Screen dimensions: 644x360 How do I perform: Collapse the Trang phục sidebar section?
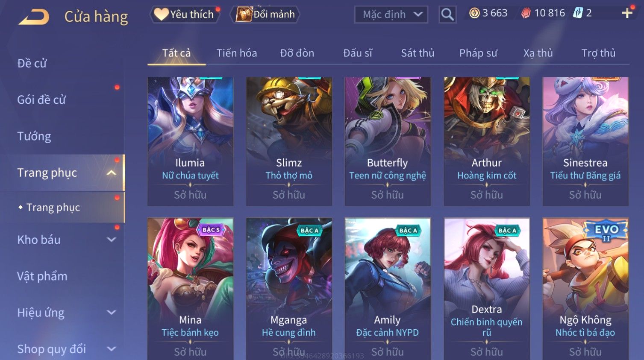tap(111, 173)
